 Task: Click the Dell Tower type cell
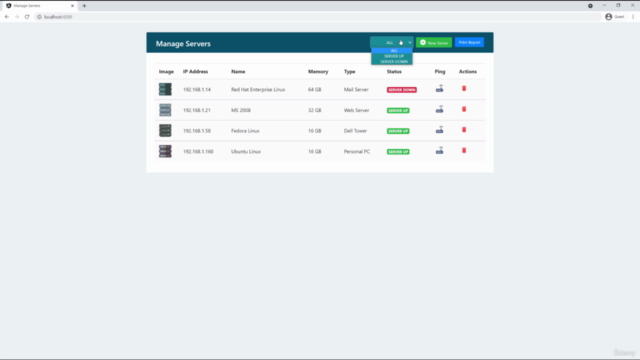[355, 131]
